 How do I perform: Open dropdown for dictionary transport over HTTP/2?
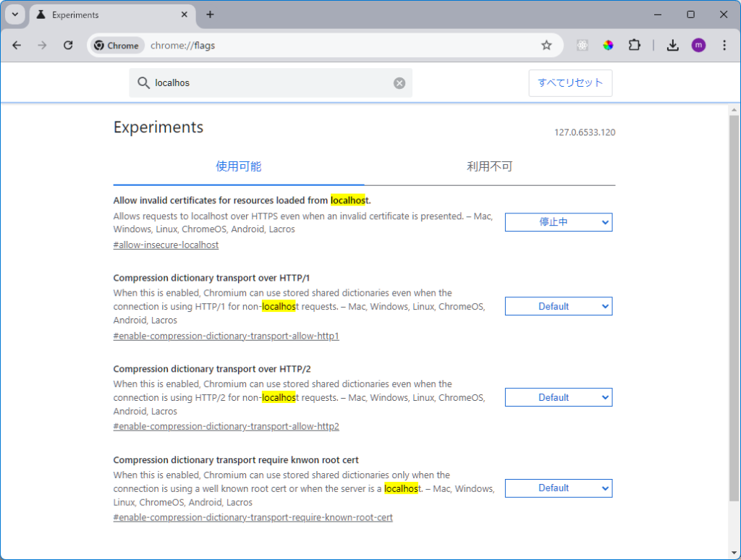pyautogui.click(x=558, y=397)
